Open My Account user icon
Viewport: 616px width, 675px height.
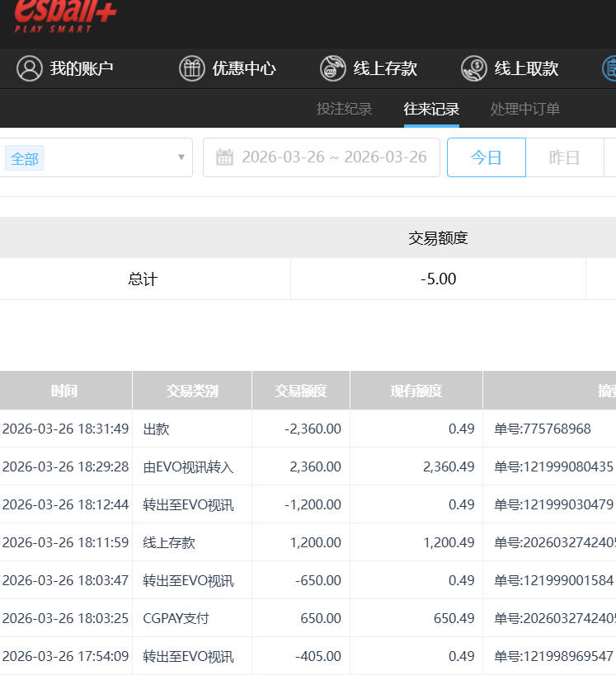[30, 68]
